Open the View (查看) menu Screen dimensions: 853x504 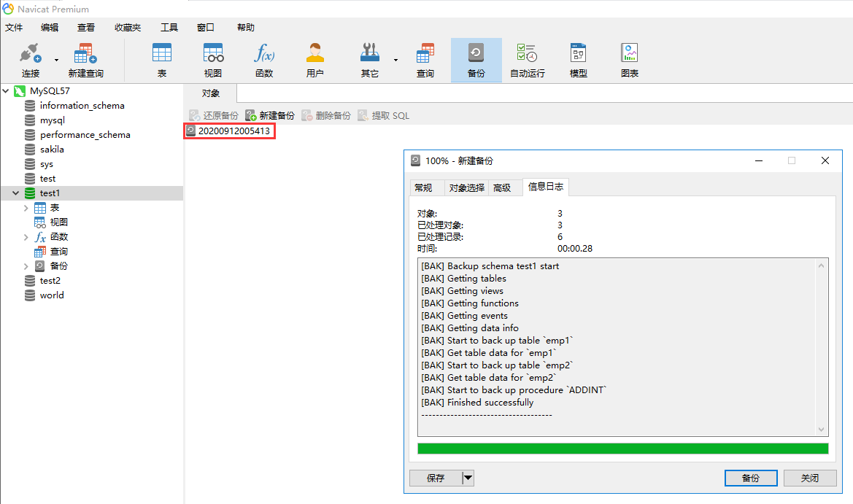tap(86, 27)
